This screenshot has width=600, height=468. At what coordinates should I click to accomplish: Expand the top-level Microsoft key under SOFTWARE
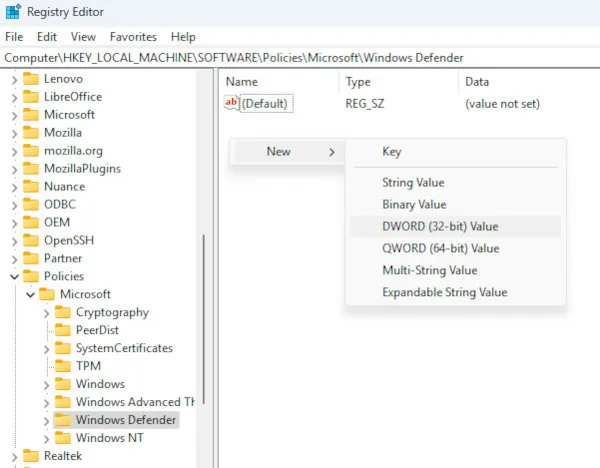(x=14, y=116)
